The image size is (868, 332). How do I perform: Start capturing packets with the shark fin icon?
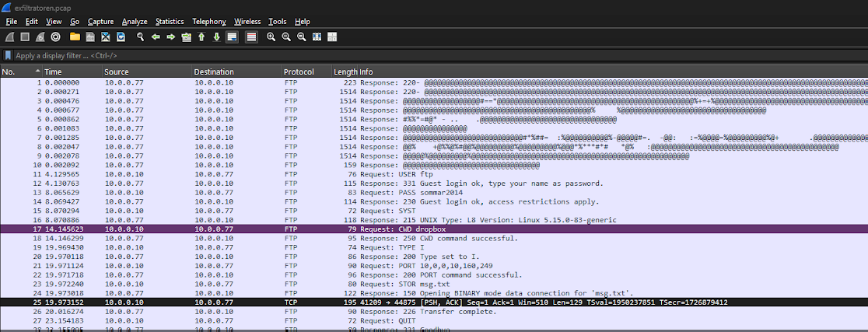[9, 37]
